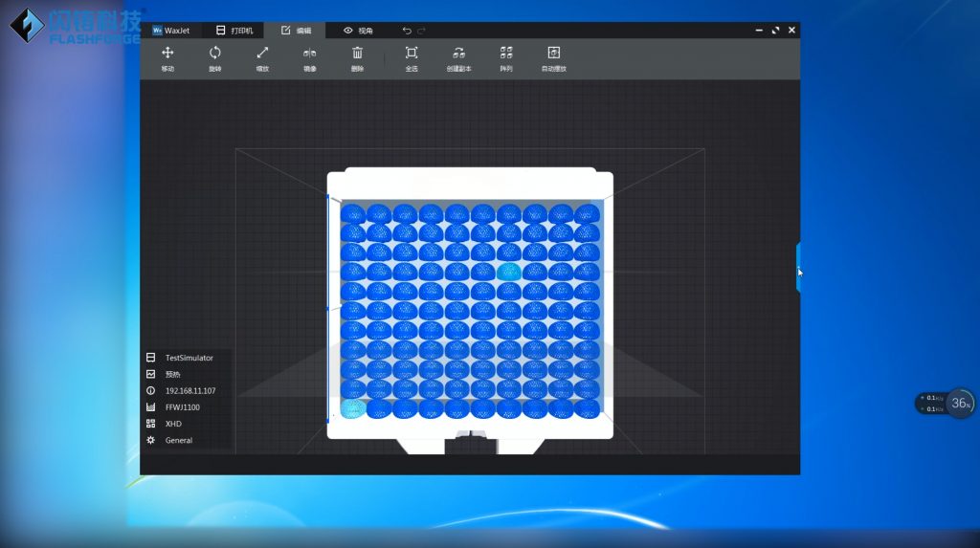Click the Create Copy (创建副本) tool
The image size is (980, 548).
[x=458, y=58]
